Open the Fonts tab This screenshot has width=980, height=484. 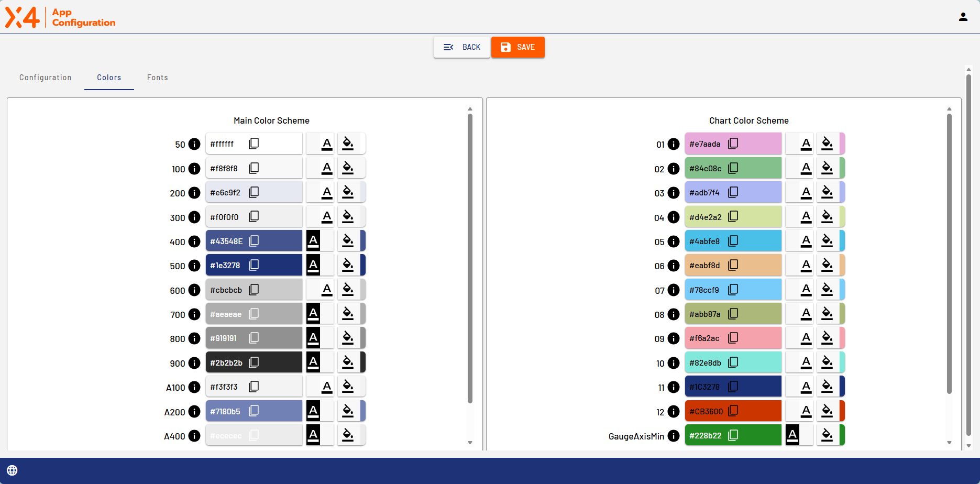tap(157, 78)
